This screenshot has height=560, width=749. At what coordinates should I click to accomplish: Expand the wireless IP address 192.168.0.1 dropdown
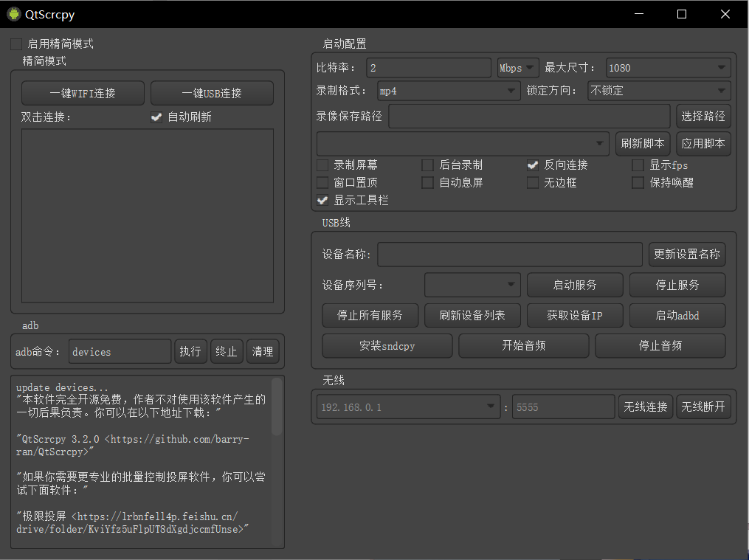(x=408, y=407)
